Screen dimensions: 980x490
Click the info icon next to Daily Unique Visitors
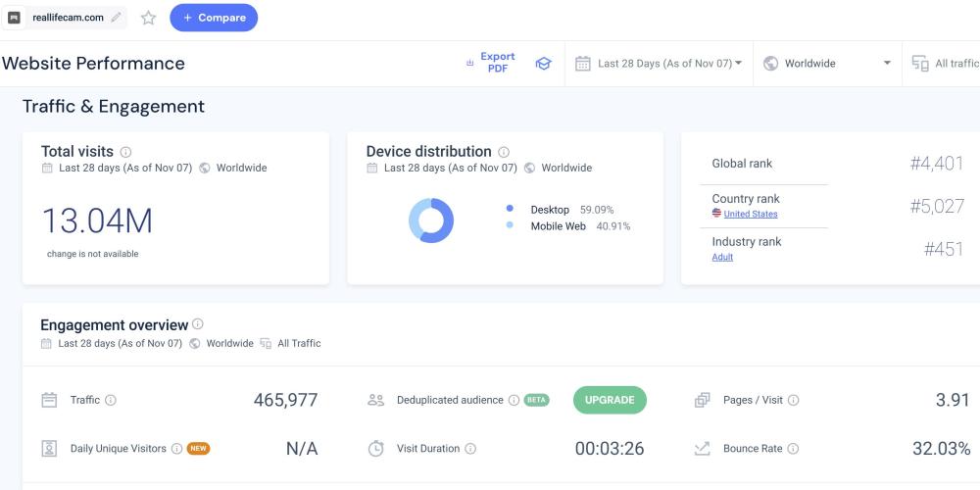click(176, 449)
